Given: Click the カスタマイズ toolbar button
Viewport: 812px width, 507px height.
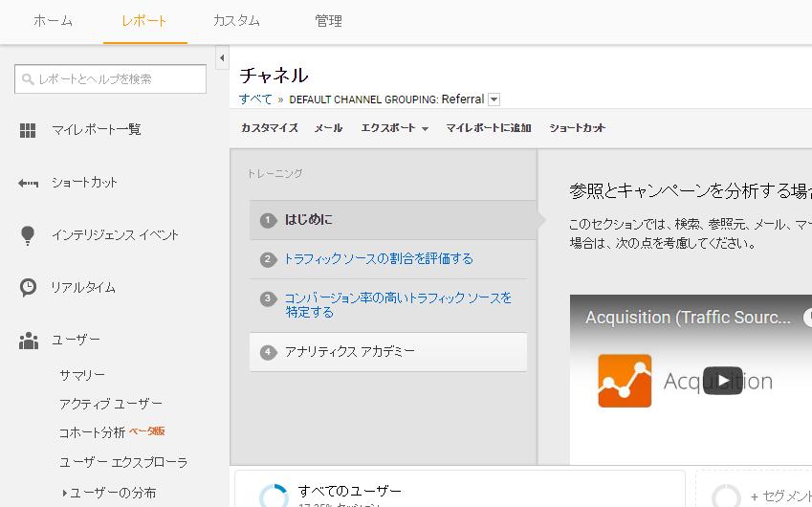Looking at the screenshot, I should click(270, 128).
